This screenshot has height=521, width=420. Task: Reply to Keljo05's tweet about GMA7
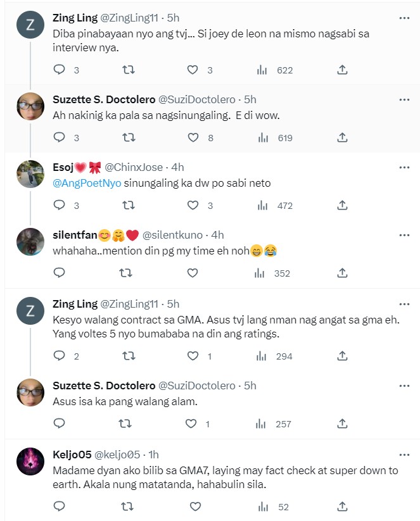(x=60, y=506)
